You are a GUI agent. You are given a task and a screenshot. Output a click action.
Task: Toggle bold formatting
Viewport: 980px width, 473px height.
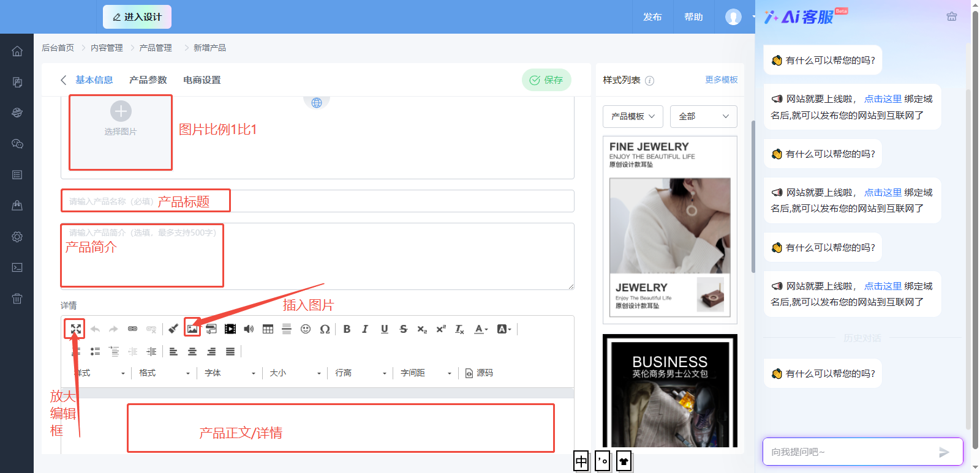(347, 329)
